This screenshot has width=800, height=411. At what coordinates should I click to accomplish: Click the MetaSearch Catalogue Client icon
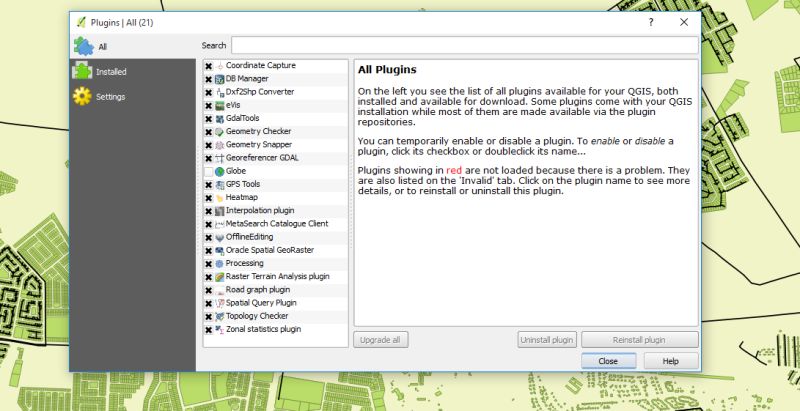click(219, 224)
